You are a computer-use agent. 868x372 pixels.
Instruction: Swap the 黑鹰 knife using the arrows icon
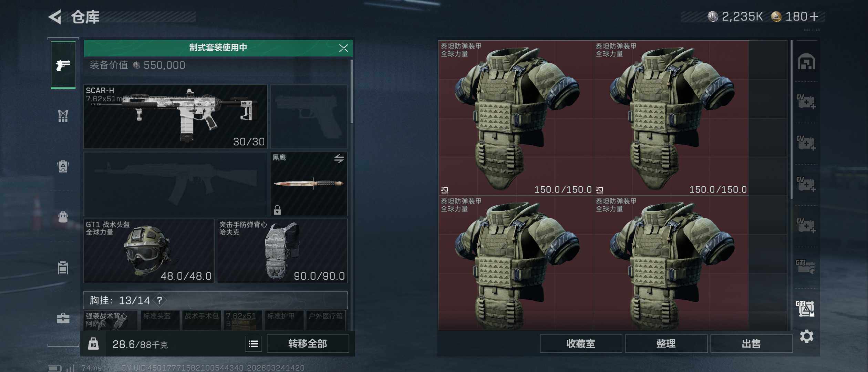pyautogui.click(x=339, y=158)
